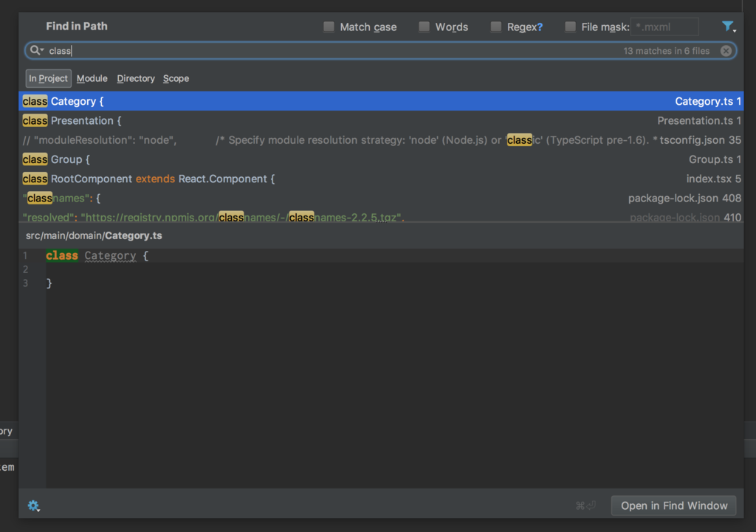Switch to the Module scope tab
This screenshot has width=756, height=532.
92,78
